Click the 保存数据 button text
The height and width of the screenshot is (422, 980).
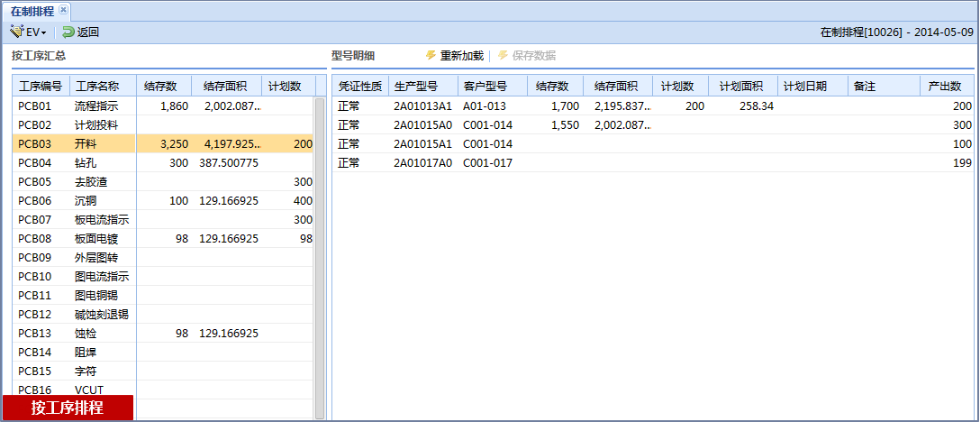coord(534,56)
